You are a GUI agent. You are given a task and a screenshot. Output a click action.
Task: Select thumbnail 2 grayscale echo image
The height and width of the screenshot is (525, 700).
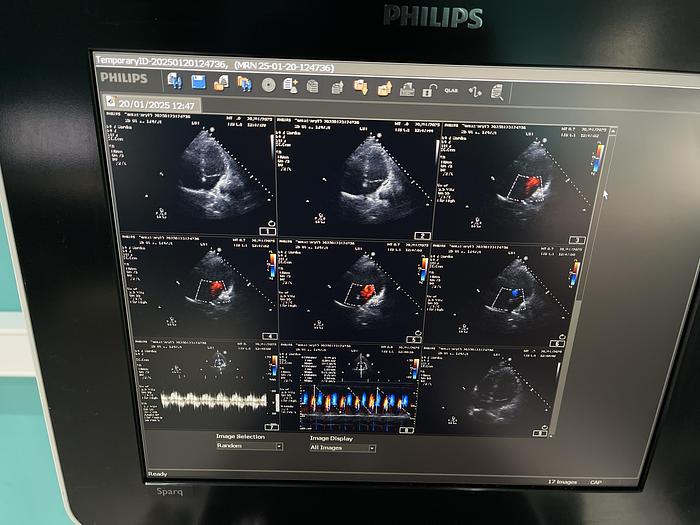click(356, 179)
